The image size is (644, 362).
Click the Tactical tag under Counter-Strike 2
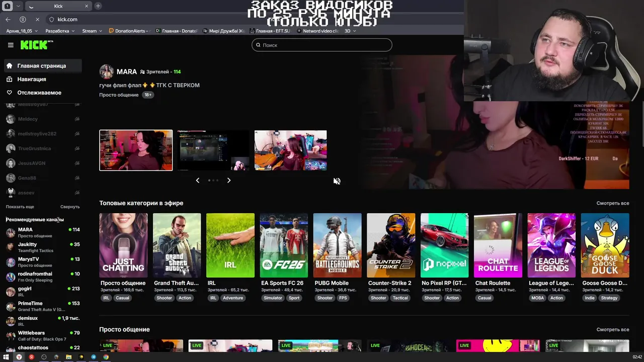pos(400,298)
